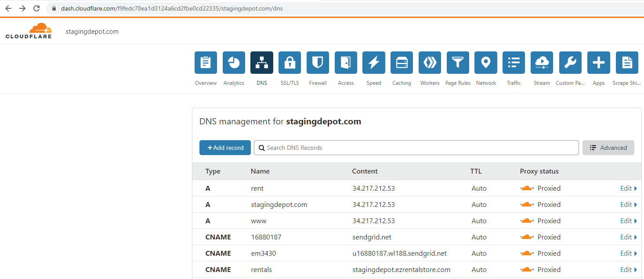Click the Name column header
The width and height of the screenshot is (644, 279).
260,171
